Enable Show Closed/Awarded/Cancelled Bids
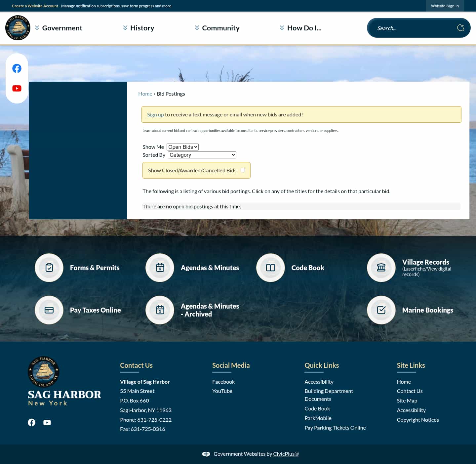Viewport: 476px width, 464px height. (x=243, y=170)
